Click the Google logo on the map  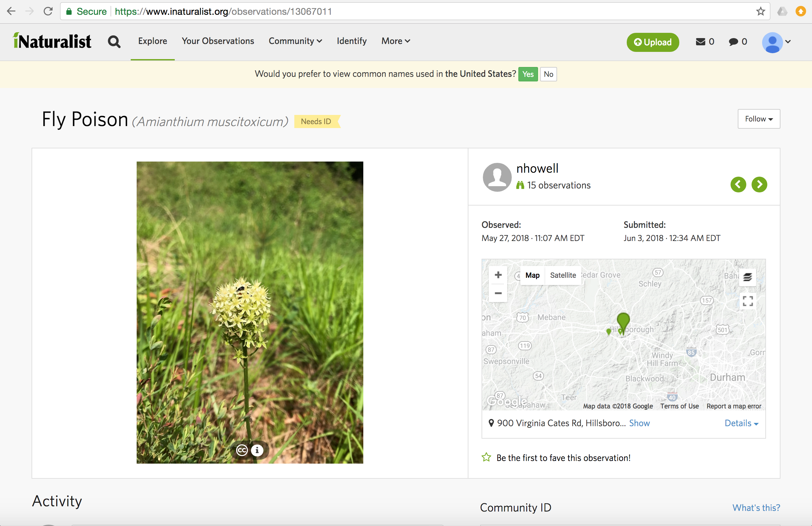506,401
